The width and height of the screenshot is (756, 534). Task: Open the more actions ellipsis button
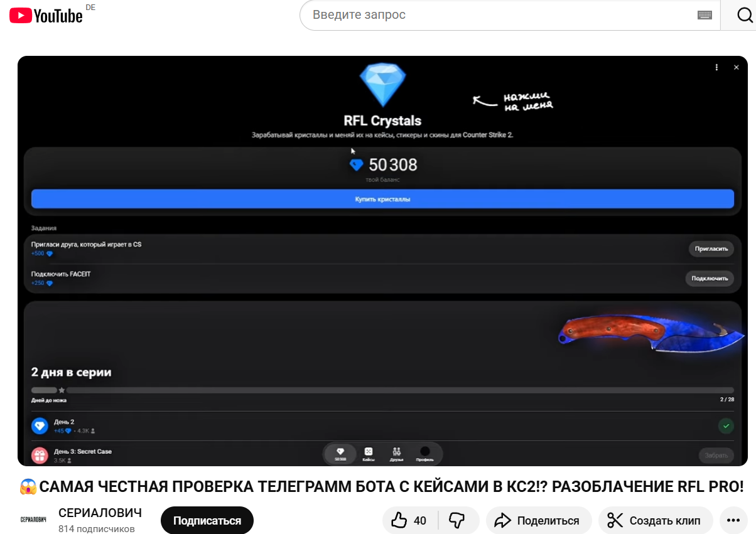tap(733, 520)
